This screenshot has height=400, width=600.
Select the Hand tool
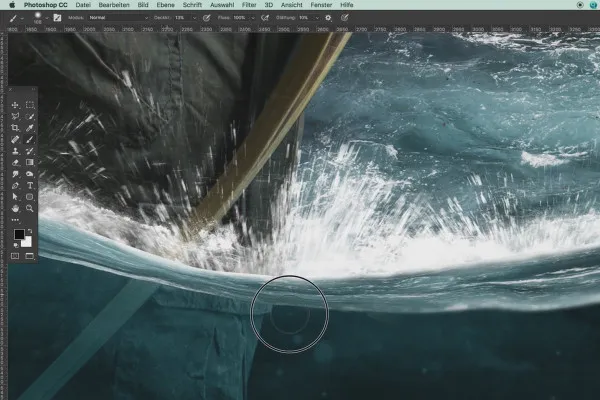[x=15, y=208]
